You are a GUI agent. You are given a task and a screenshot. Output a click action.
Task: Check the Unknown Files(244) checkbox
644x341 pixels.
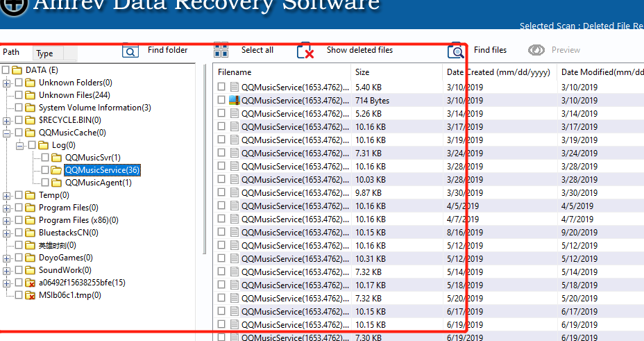point(19,95)
